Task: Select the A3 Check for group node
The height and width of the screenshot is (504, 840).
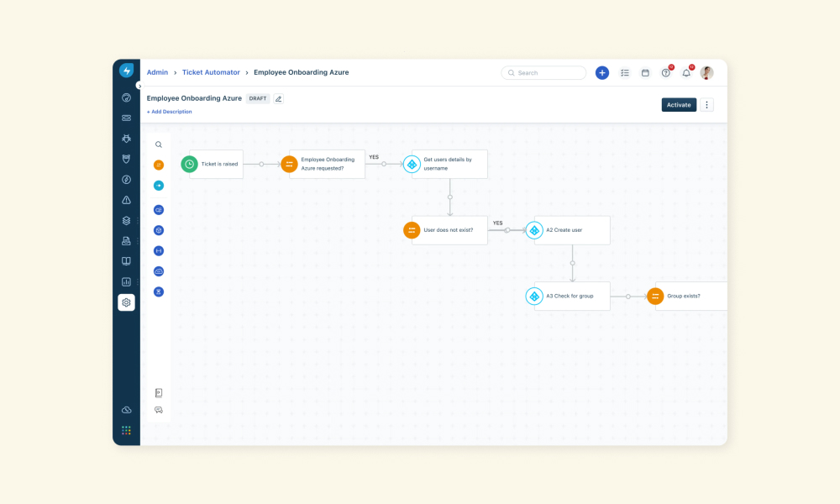Action: pos(572,297)
